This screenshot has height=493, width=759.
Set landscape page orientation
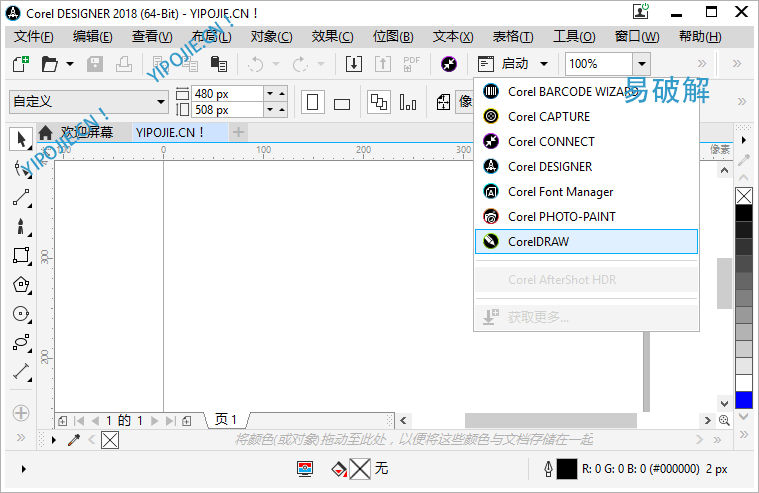coord(342,104)
